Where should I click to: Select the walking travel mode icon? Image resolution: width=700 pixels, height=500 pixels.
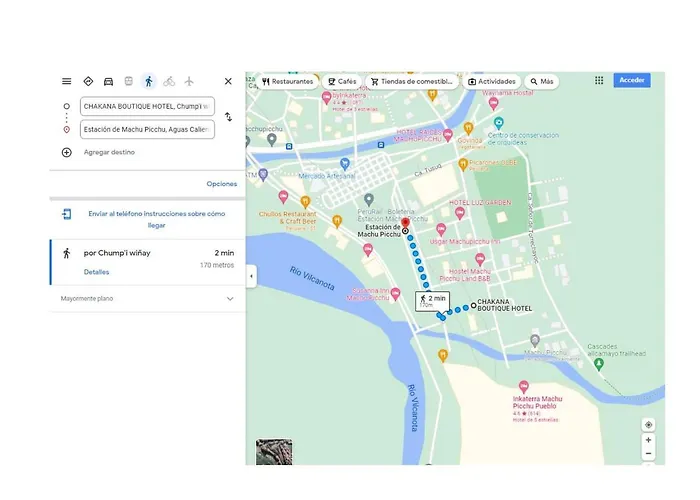[x=149, y=81]
